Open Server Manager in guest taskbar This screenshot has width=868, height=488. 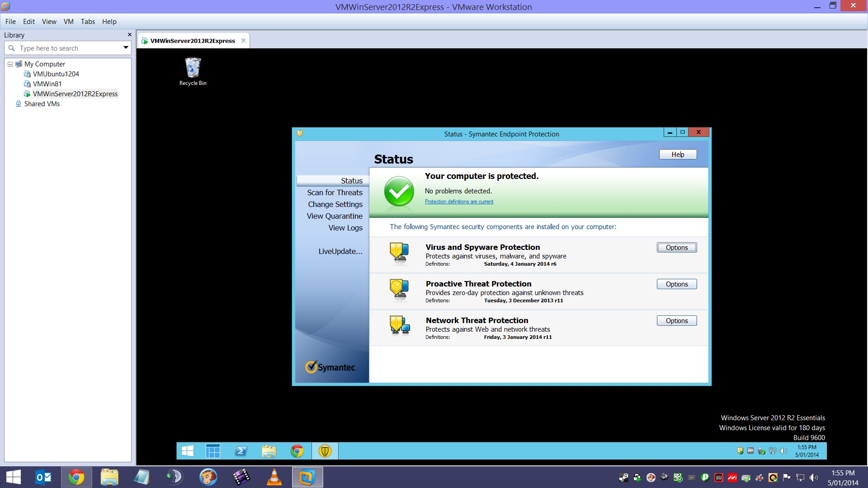(213, 451)
